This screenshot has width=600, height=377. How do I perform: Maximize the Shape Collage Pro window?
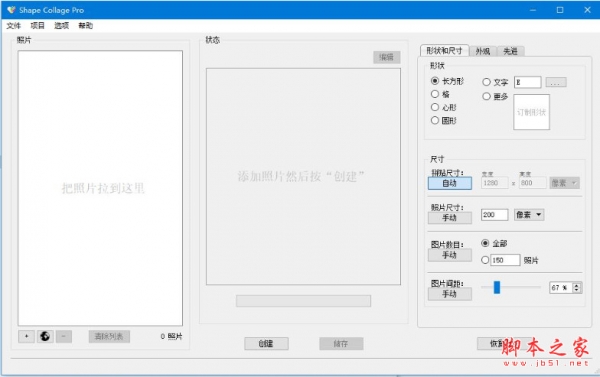[560, 10]
